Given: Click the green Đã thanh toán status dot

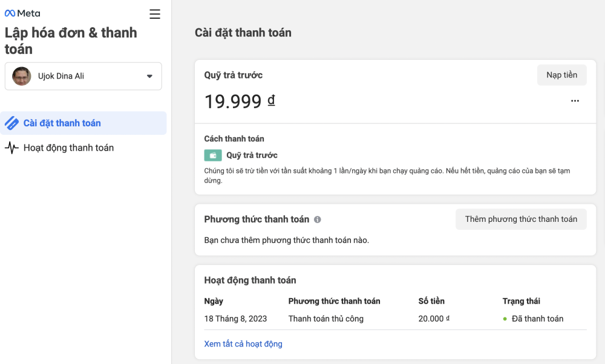Looking at the screenshot, I should pos(505,319).
